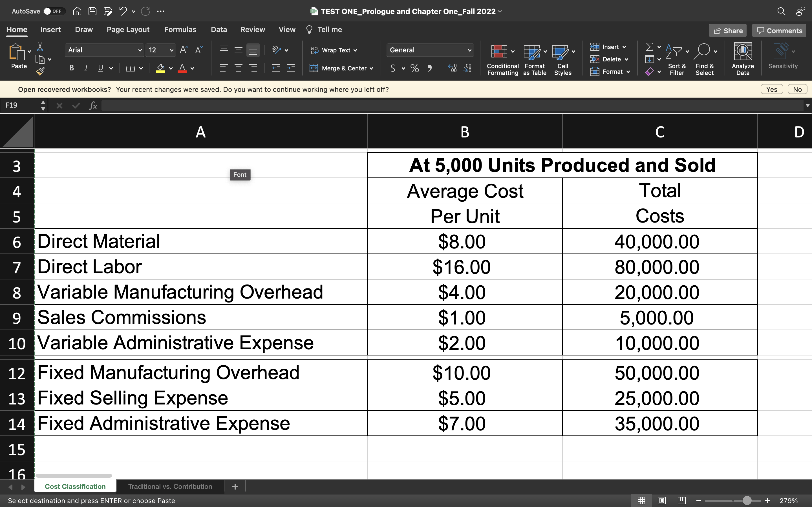812x507 pixels.
Task: Click Yes to open recovered workbooks
Action: coord(772,89)
